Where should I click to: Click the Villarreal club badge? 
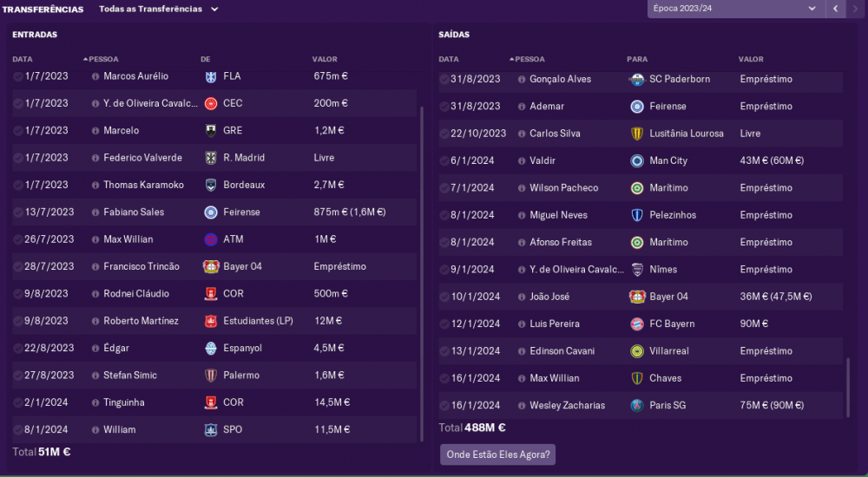(637, 351)
